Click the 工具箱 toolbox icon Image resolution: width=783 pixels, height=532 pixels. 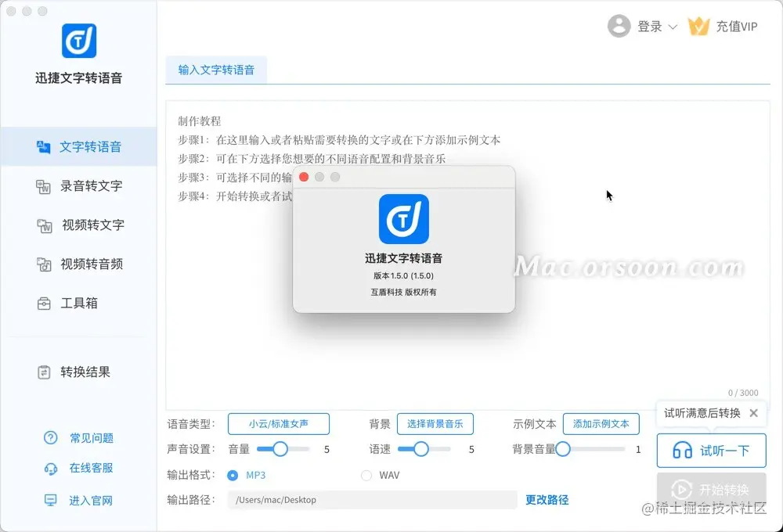[44, 304]
